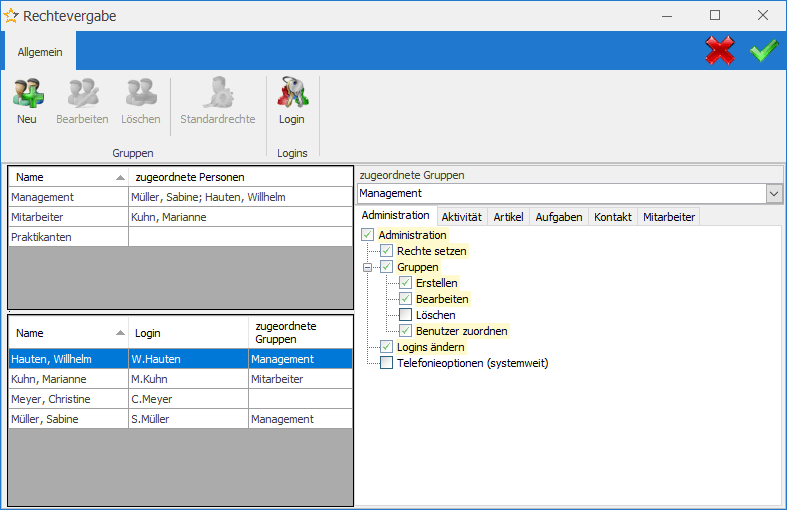Minimize the Rechtevergabe window
787x510 pixels.
tap(667, 16)
